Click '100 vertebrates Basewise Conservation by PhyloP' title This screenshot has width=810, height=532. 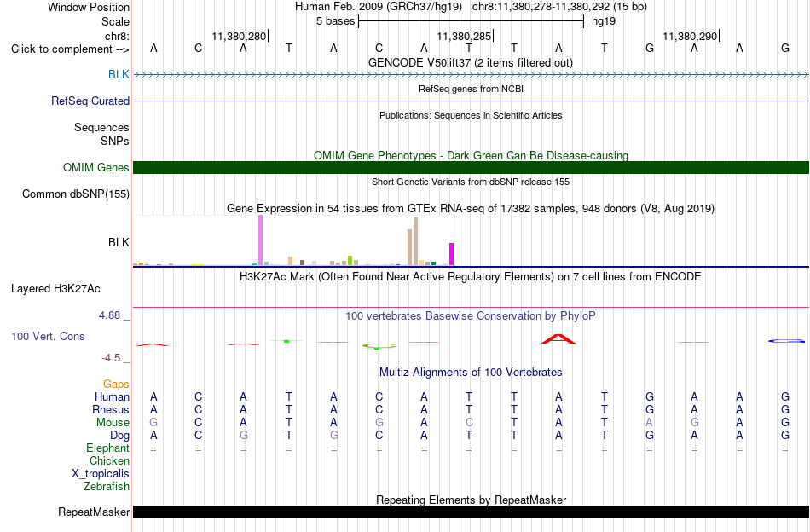pos(471,315)
